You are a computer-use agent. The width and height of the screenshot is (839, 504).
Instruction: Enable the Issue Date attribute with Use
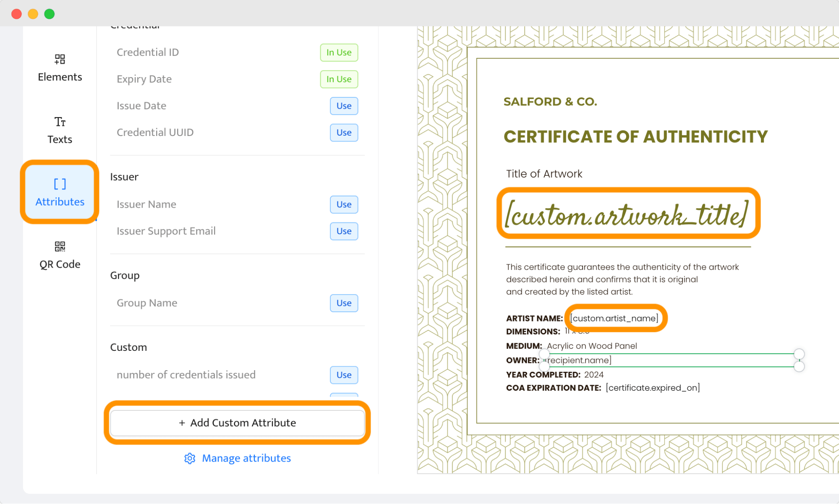coord(343,106)
